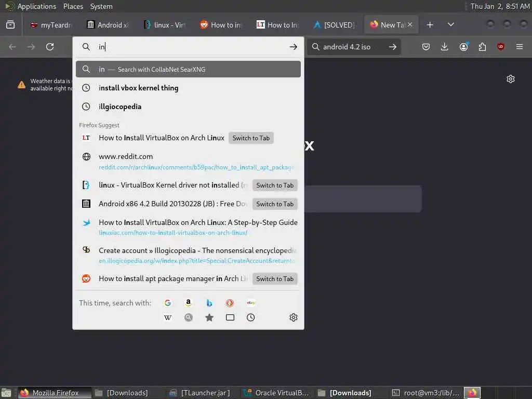Search bookmarks with the star icon

209,317
